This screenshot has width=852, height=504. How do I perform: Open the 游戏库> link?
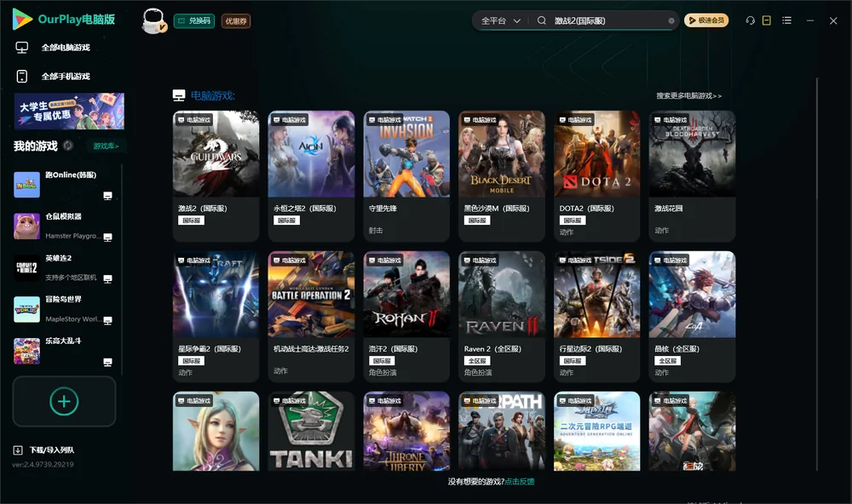tap(106, 146)
